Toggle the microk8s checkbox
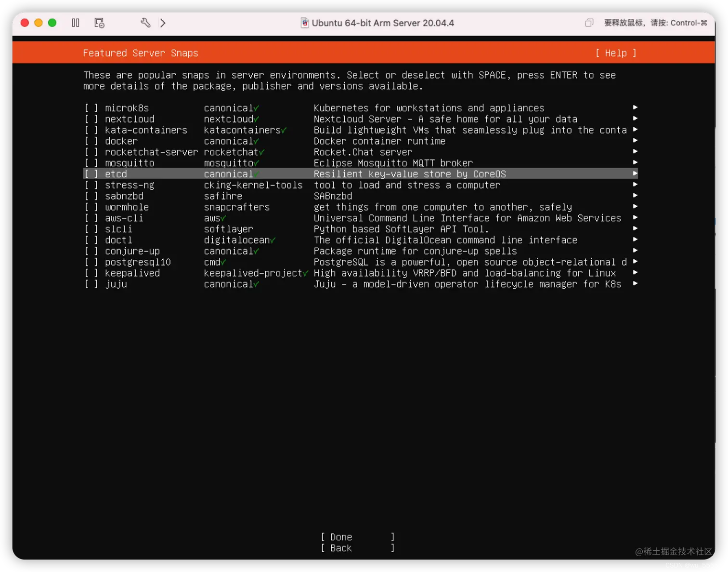Screen dimensions: 728x572 coord(91,108)
